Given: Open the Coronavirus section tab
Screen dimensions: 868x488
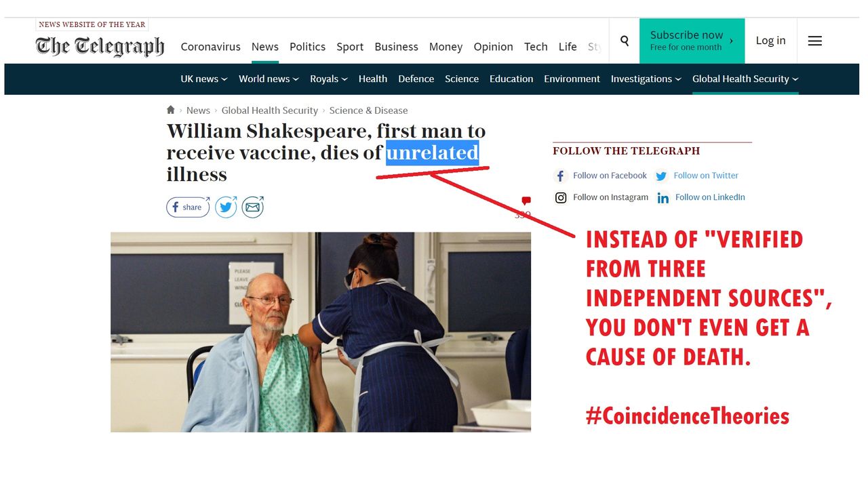Looking at the screenshot, I should point(210,47).
